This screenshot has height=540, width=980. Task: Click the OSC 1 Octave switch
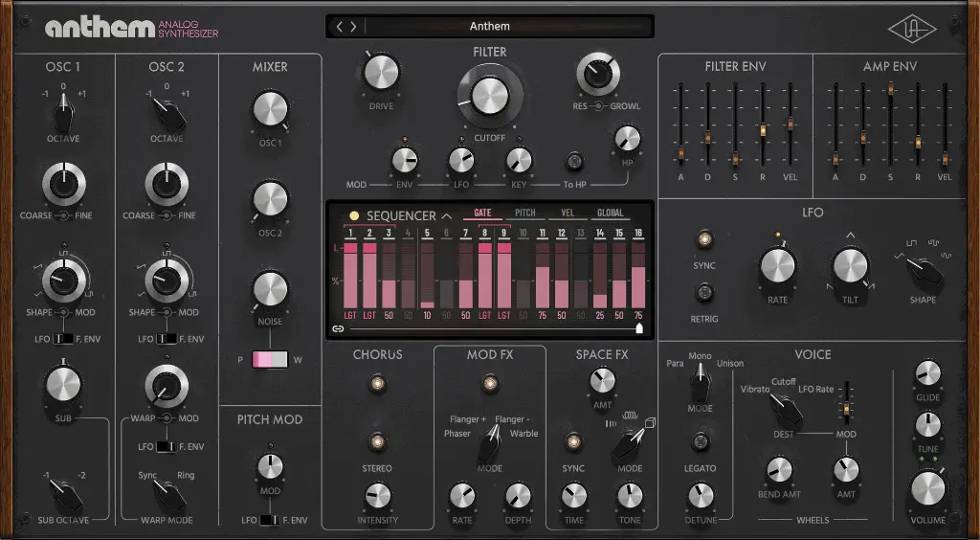pyautogui.click(x=63, y=113)
